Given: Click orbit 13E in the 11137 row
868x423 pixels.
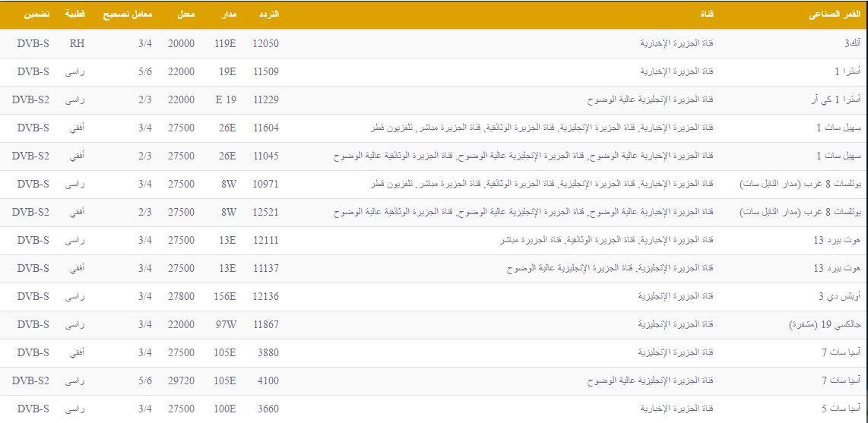Looking at the screenshot, I should tap(228, 269).
